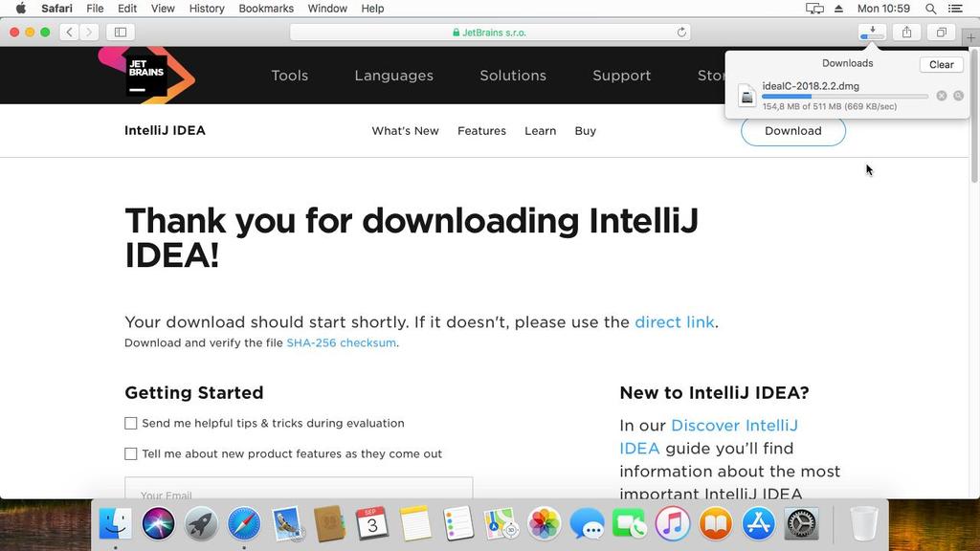Image resolution: width=980 pixels, height=551 pixels.
Task: Open the Bookmarks menu
Action: coord(266,9)
